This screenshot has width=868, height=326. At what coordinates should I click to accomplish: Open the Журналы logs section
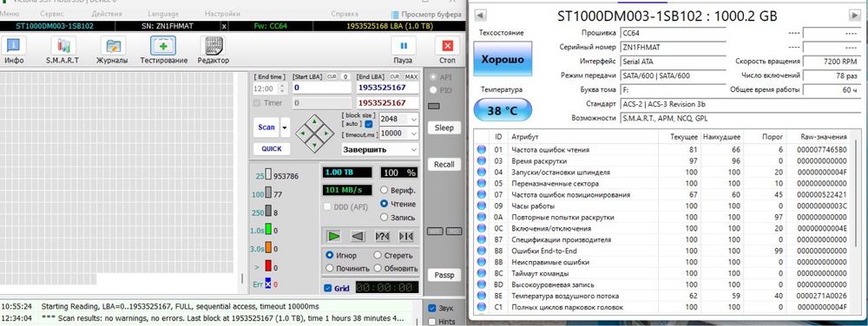coord(112,49)
